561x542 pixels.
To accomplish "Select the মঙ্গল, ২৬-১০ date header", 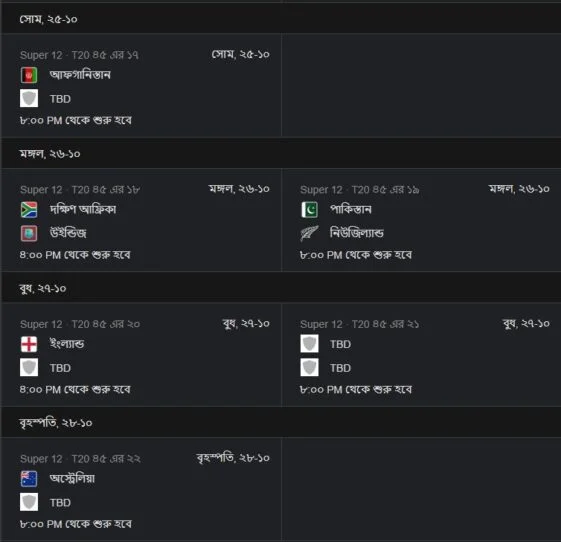I will (x=50, y=154).
